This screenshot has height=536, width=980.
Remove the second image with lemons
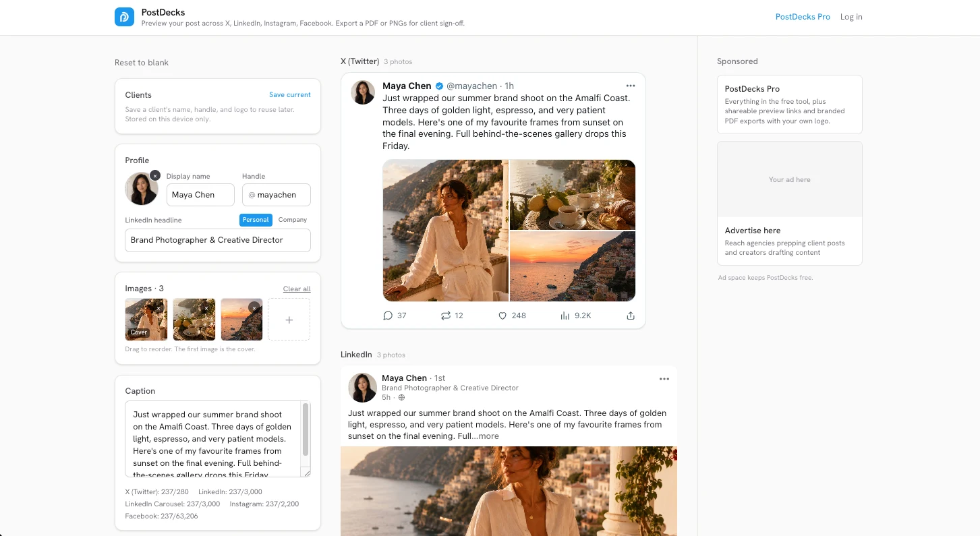[206, 307]
